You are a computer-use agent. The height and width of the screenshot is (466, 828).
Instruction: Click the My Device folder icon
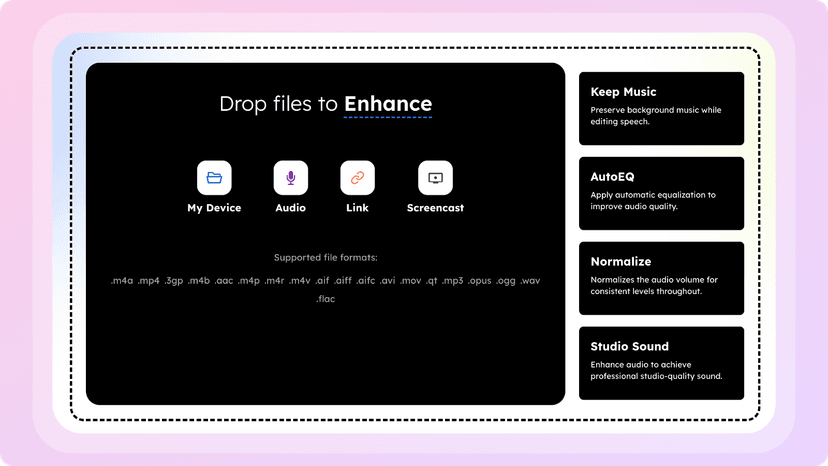(214, 178)
